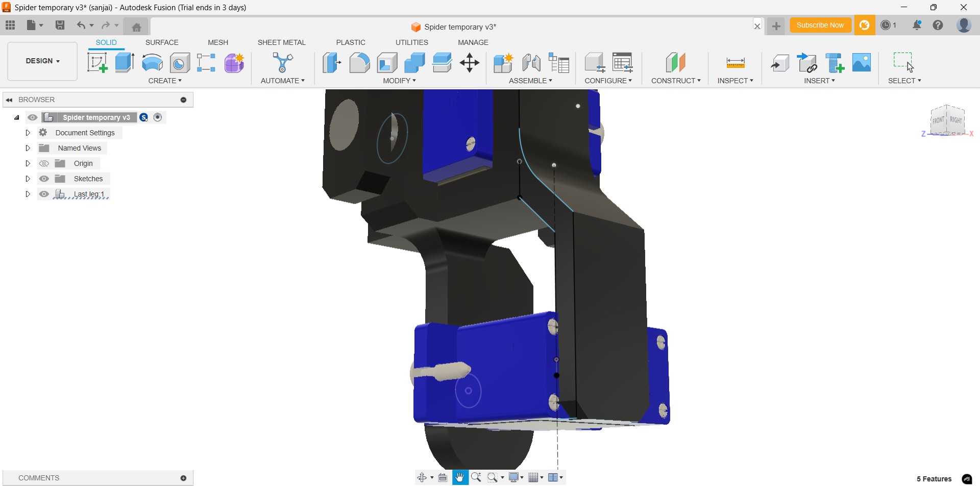Toggle the activate component radio button
Image resolution: width=980 pixels, height=486 pixels.
(158, 117)
